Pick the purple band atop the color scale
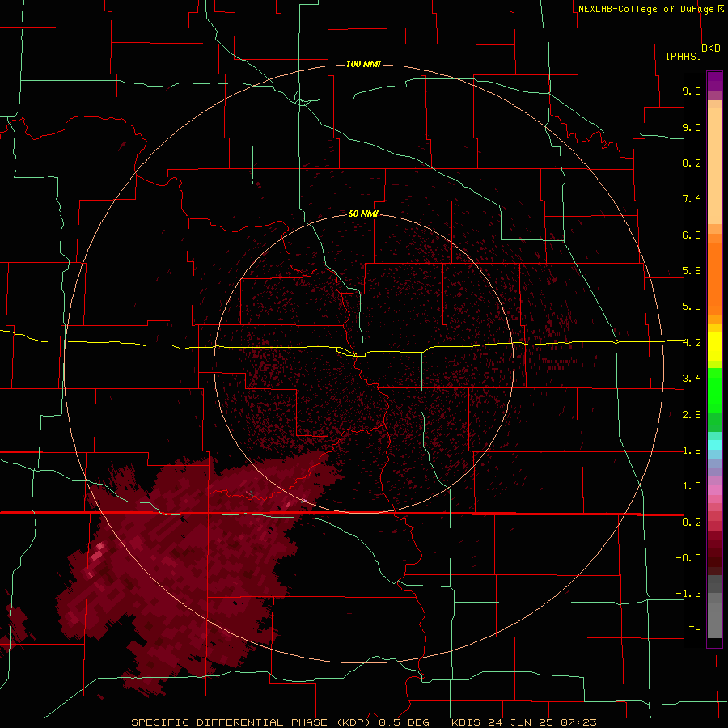 (x=714, y=81)
